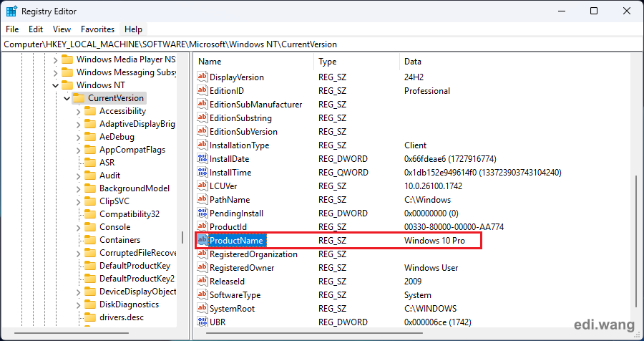Select the EditionSubstring value name
Image resolution: width=644 pixels, height=341 pixels.
pyautogui.click(x=240, y=117)
